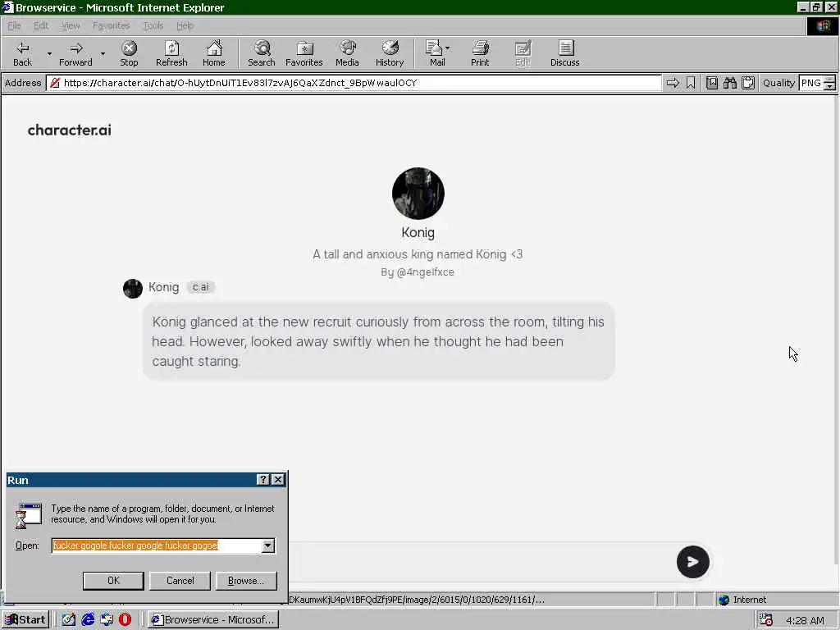This screenshot has width=840, height=630.
Task: Open the @4ngelfxce creator link
Action: [426, 272]
